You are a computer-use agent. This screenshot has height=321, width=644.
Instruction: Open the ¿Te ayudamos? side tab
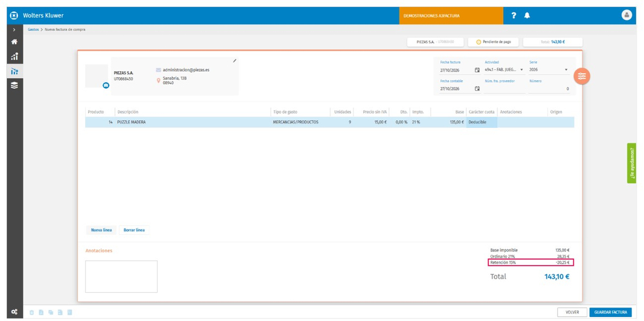[x=631, y=163]
